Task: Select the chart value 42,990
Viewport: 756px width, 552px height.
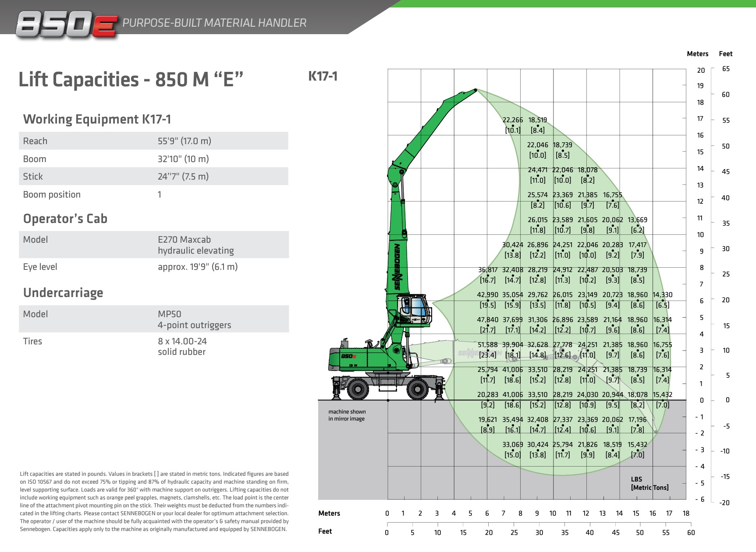Action: [x=488, y=295]
